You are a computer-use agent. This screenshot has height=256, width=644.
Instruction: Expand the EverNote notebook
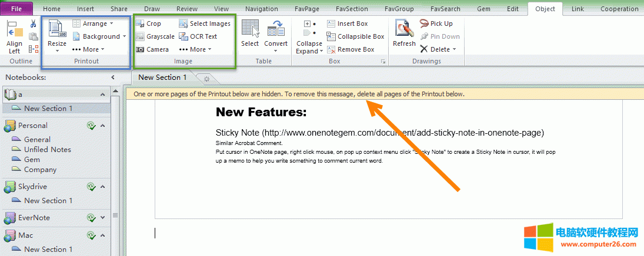point(103,218)
